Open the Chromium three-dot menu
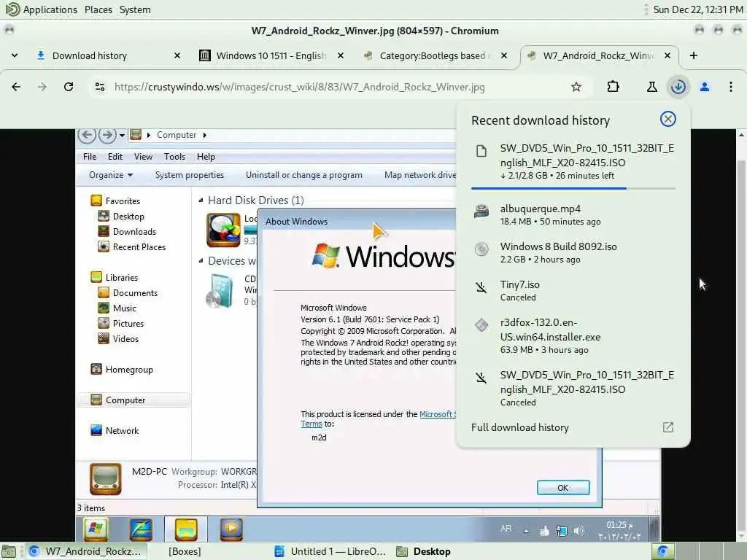Image resolution: width=747 pixels, height=560 pixels. [x=731, y=87]
